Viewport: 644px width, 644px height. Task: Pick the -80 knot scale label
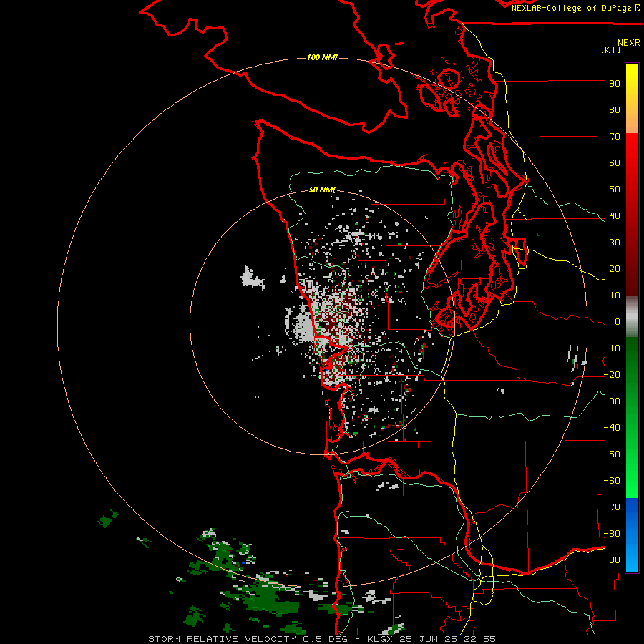click(x=612, y=534)
